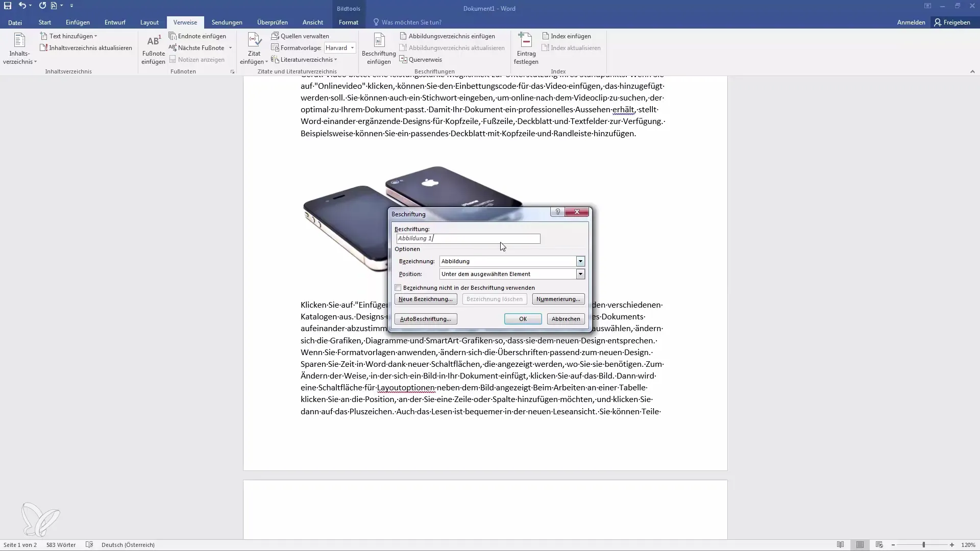This screenshot has width=980, height=551.
Task: Tick 'Bezeichnung nicht in der Beschriftung verwenden'
Action: tap(398, 288)
